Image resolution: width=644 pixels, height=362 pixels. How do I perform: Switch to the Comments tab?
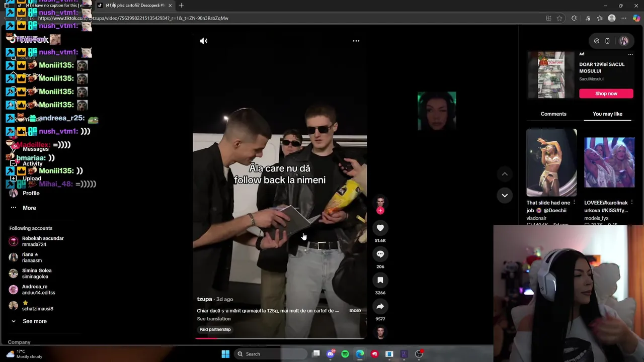pos(553,114)
